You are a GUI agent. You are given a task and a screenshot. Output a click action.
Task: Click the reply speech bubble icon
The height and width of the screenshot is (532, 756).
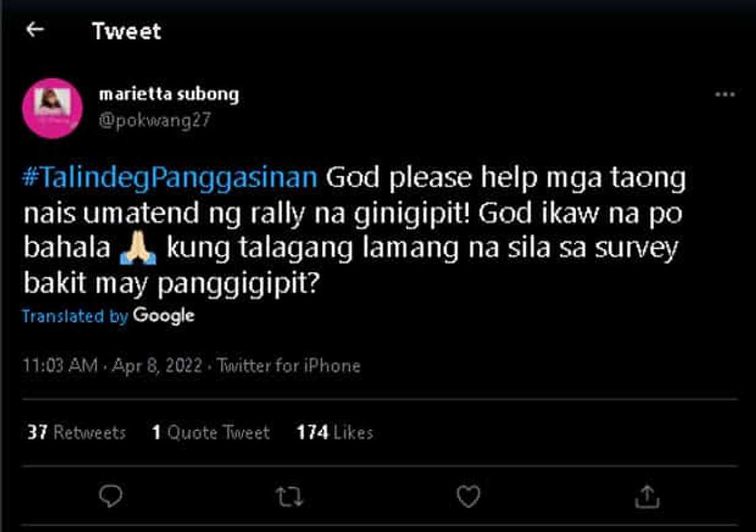pyautogui.click(x=111, y=497)
